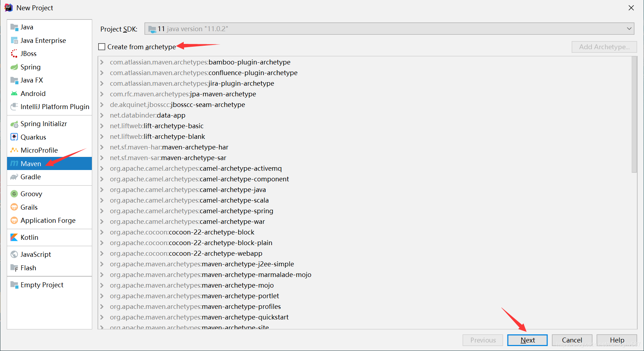The width and height of the screenshot is (644, 351).
Task: Select maven-archetype-profiles row
Action: 365,307
